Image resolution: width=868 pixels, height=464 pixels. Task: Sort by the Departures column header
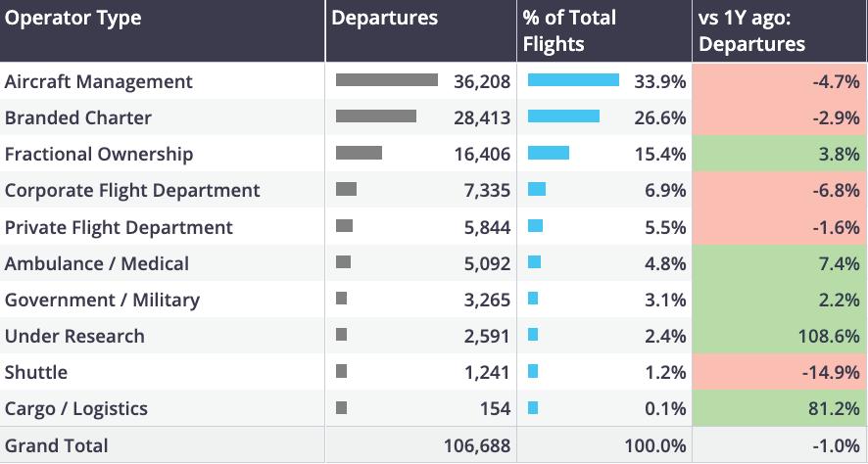[385, 19]
